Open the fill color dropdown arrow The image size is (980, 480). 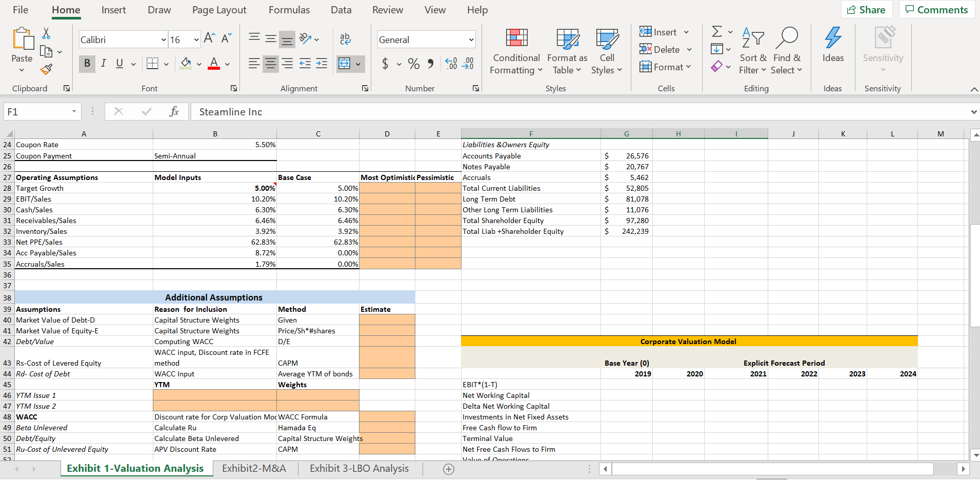pos(199,64)
